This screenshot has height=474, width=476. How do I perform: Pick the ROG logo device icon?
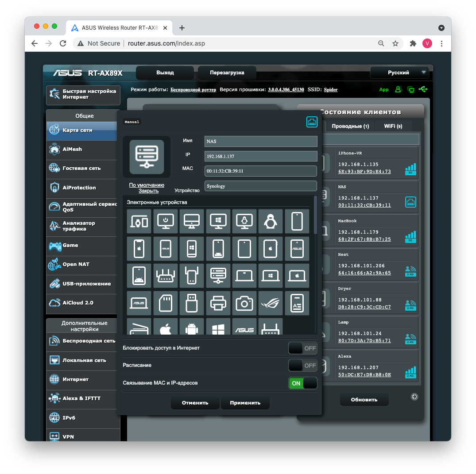(x=270, y=303)
